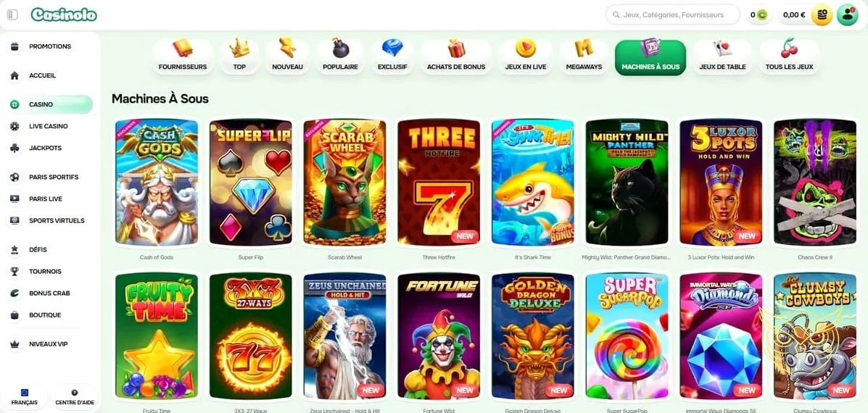Collapse the sidebar using the top-left panel icon
Image resolution: width=868 pixels, height=413 pixels.
(x=12, y=14)
